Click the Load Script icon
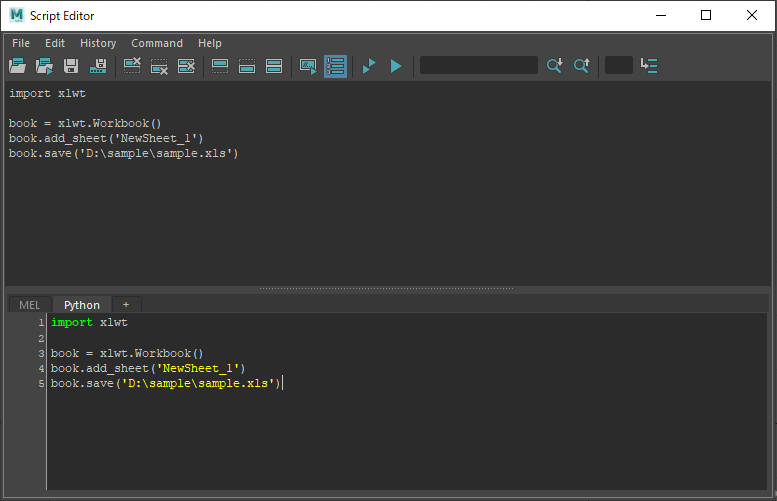 pyautogui.click(x=17, y=66)
